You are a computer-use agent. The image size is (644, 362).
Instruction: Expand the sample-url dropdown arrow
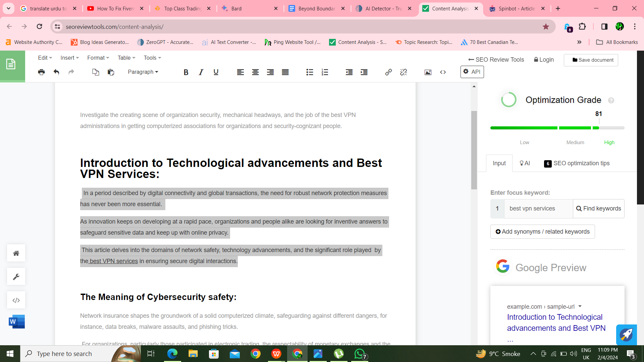coord(580,306)
